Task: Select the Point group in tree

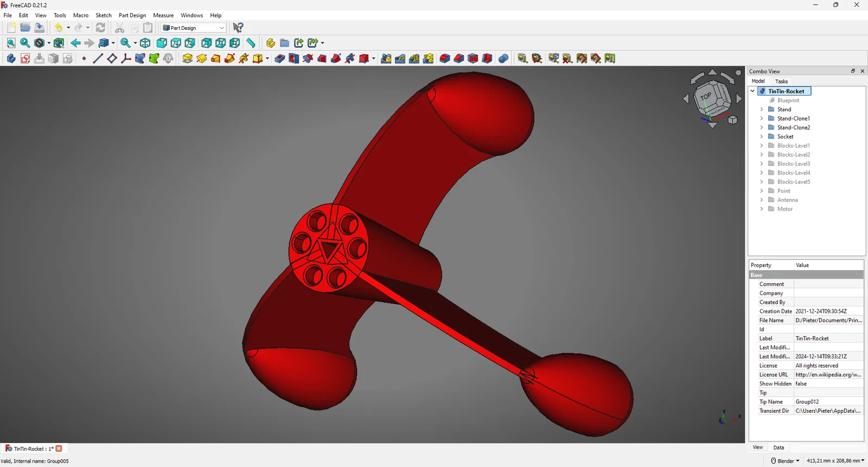Action: [783, 191]
